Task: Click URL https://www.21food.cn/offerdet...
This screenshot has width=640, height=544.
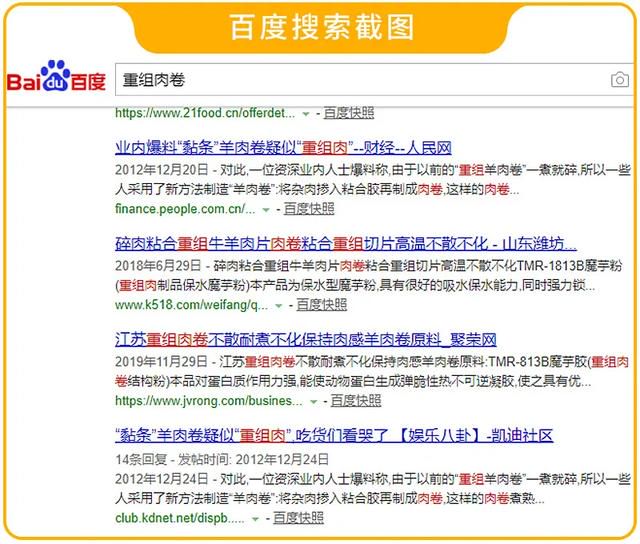Action: coord(205,113)
